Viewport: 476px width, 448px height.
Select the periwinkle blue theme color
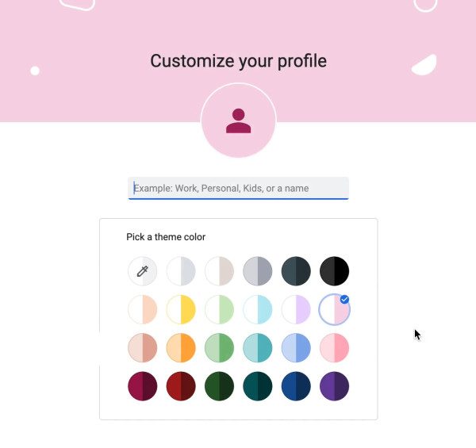pos(296,348)
